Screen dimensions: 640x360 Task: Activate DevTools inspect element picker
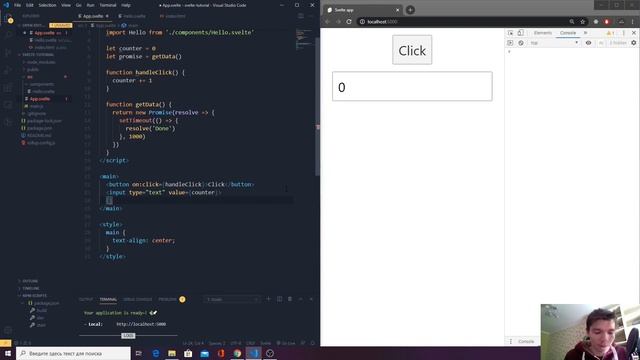[x=511, y=33]
